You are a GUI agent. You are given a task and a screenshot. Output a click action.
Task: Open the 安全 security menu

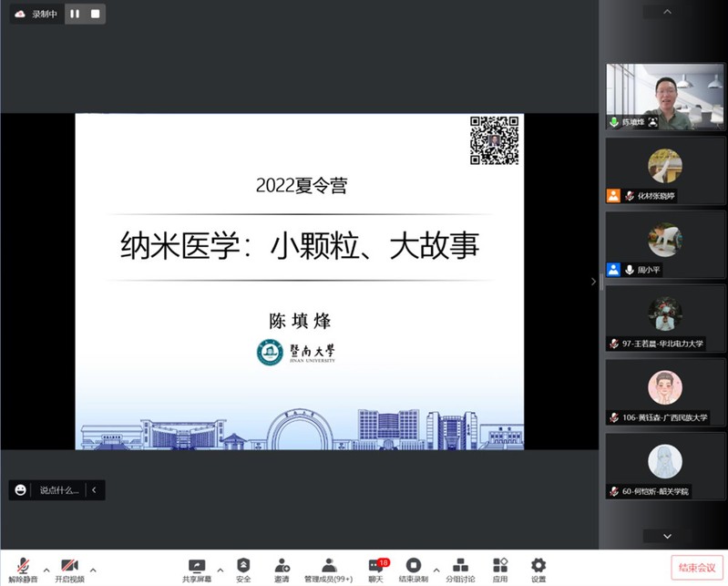243,566
